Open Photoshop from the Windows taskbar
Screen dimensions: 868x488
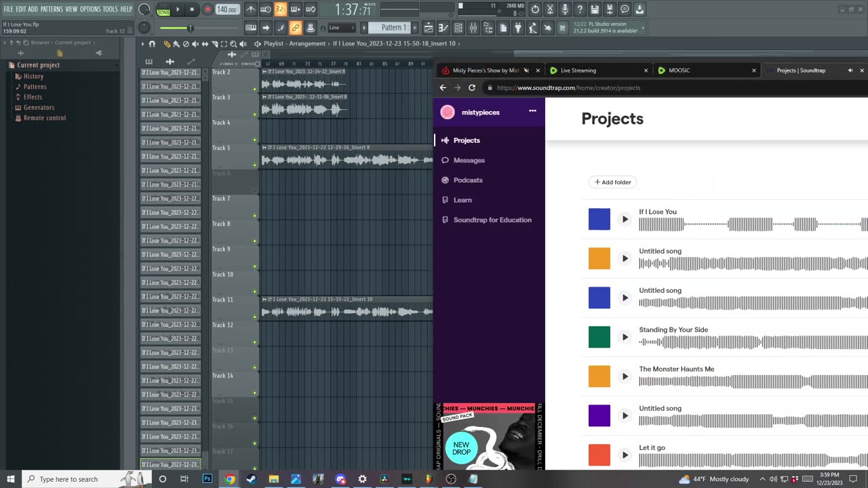pyautogui.click(x=208, y=479)
